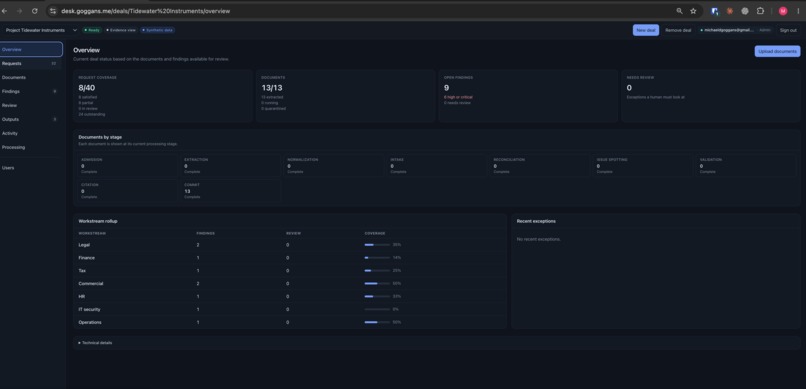The image size is (806, 389).
Task: Click the Operations coverage progress bar
Action: (377, 322)
